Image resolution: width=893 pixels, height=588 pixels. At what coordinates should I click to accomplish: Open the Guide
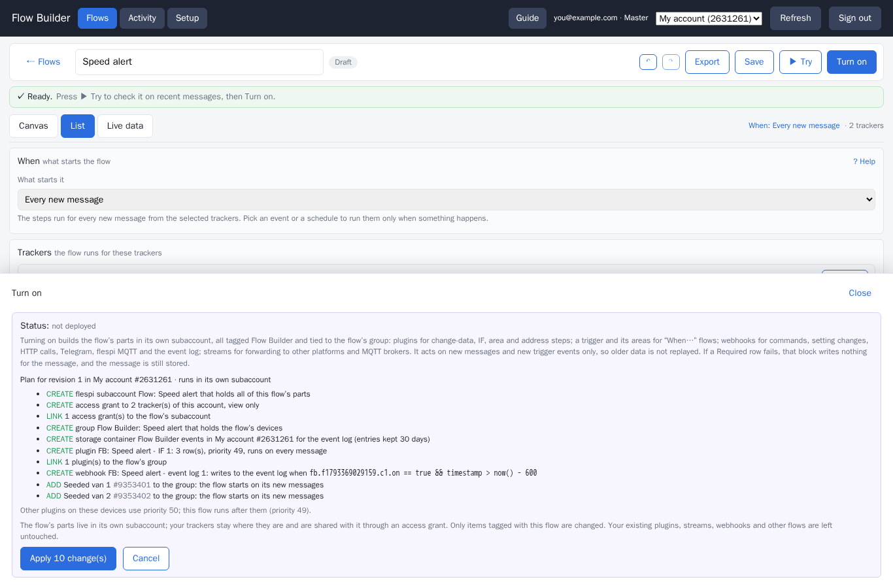point(528,18)
